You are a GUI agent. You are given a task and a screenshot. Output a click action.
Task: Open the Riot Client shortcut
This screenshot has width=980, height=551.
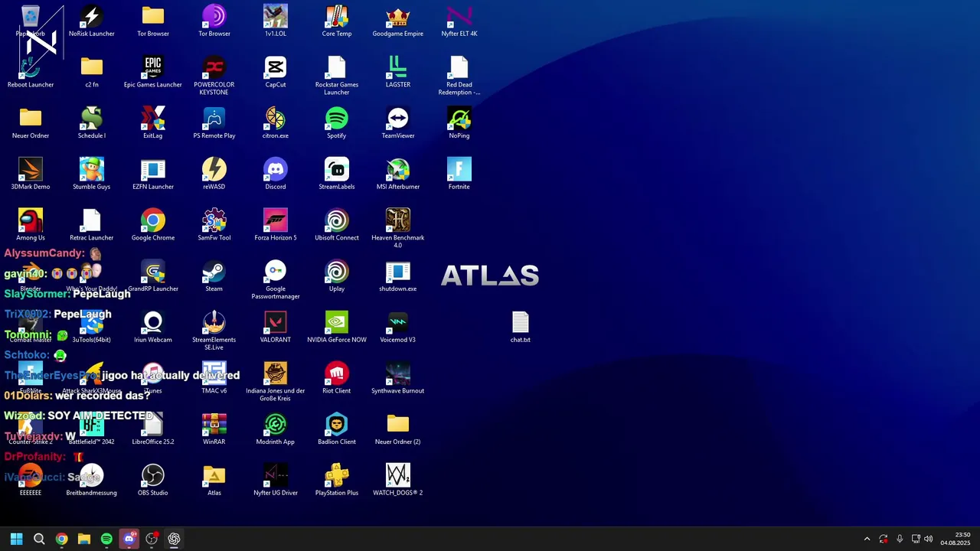[x=337, y=378]
